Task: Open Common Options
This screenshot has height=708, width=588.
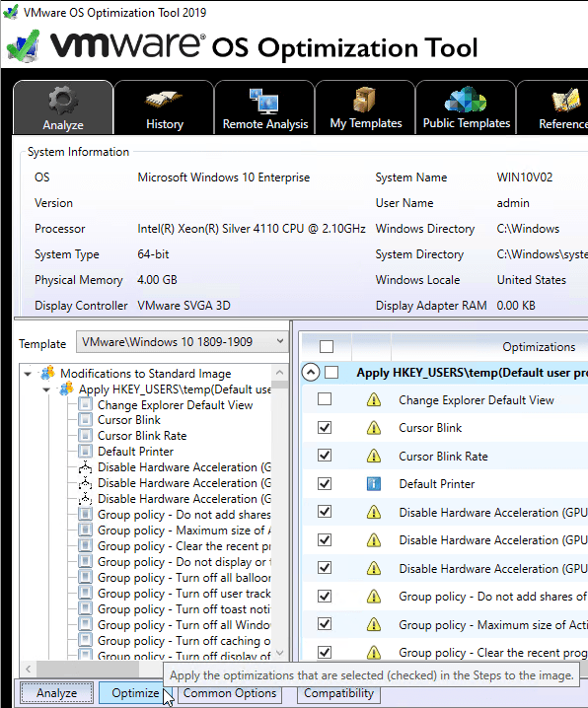Action: [x=230, y=692]
